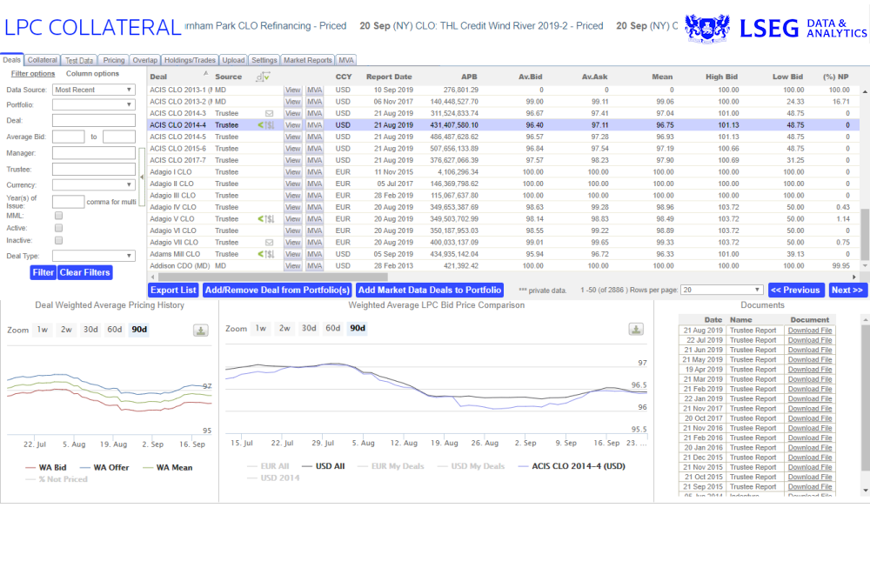Expand the Deal Type dropdown
The image size is (870, 588).
(x=94, y=256)
